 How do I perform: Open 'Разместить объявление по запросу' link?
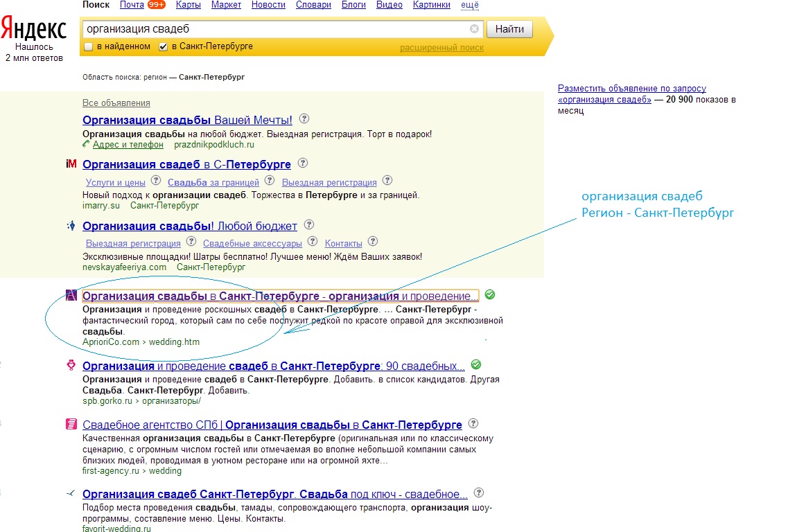(x=631, y=94)
